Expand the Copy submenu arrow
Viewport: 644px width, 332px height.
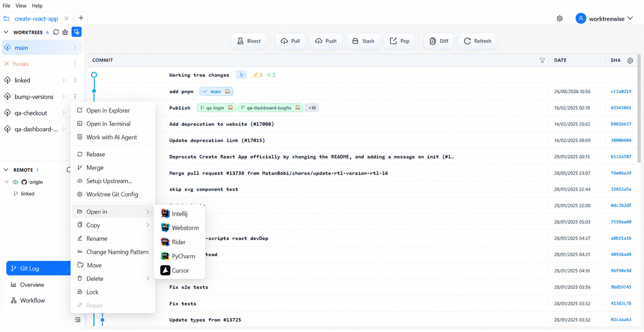[148, 225]
